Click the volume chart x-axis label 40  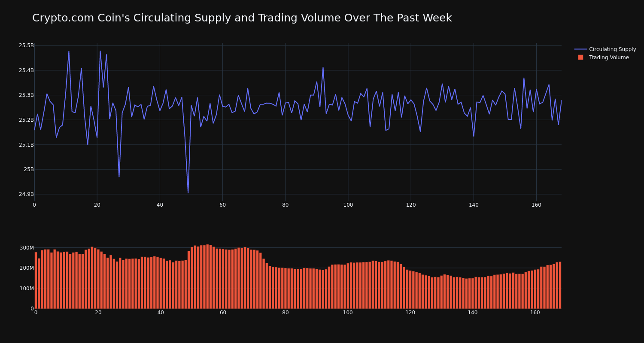[161, 313]
